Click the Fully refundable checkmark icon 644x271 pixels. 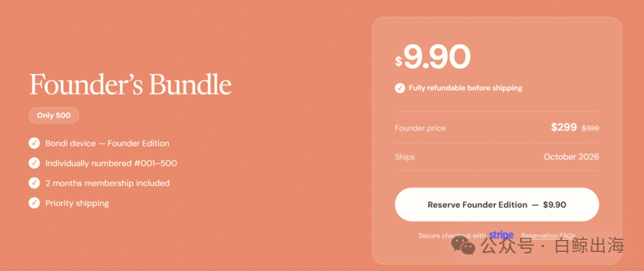tap(400, 88)
